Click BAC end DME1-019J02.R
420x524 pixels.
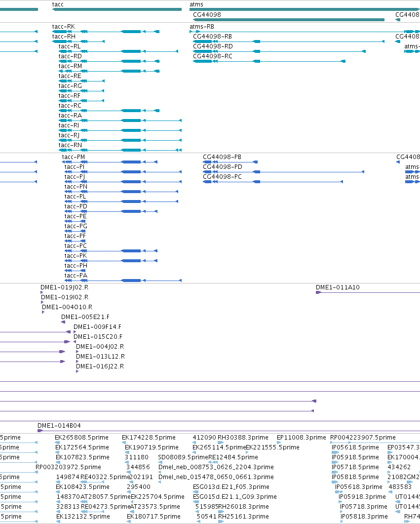coord(65,287)
